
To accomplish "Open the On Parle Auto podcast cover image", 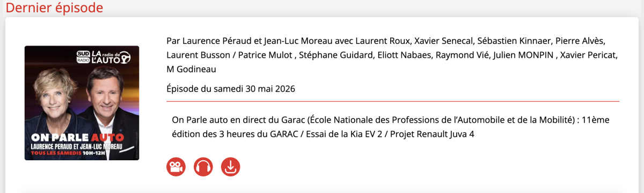I will click(82, 103).
